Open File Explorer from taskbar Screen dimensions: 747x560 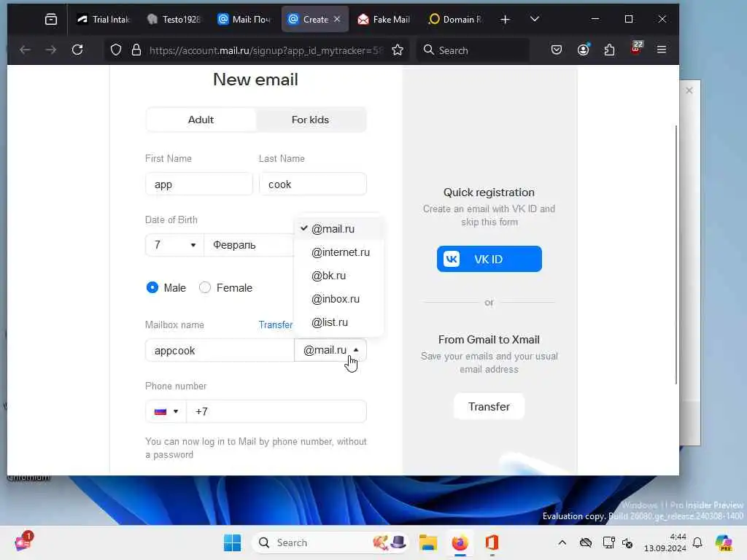click(427, 542)
